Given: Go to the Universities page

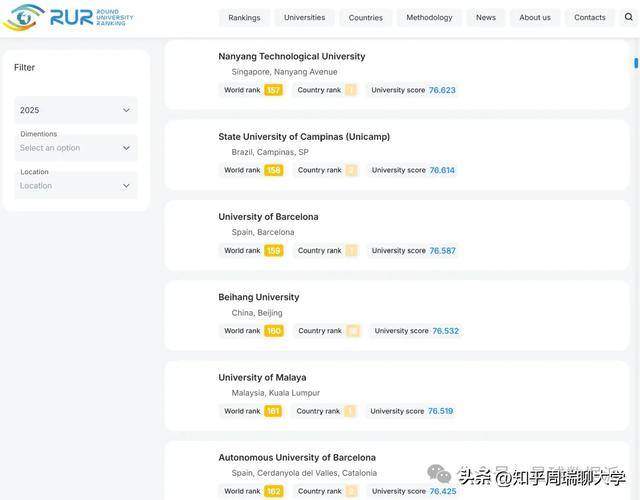Looking at the screenshot, I should coord(304,17).
